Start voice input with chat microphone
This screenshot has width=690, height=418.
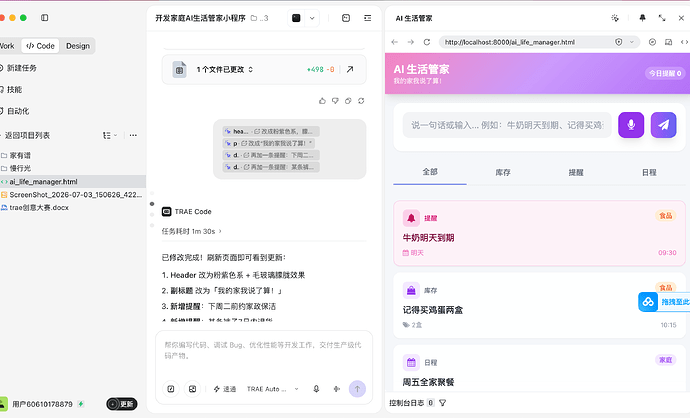point(316,389)
